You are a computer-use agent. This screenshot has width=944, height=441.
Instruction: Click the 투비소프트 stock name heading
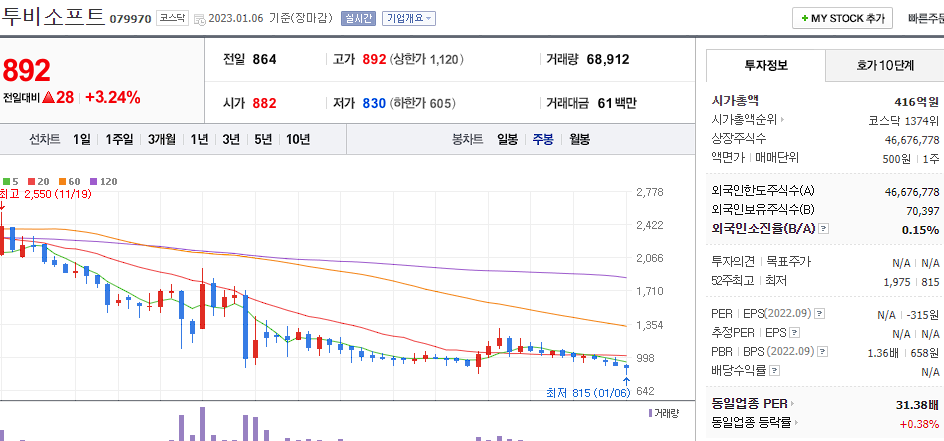pos(52,16)
